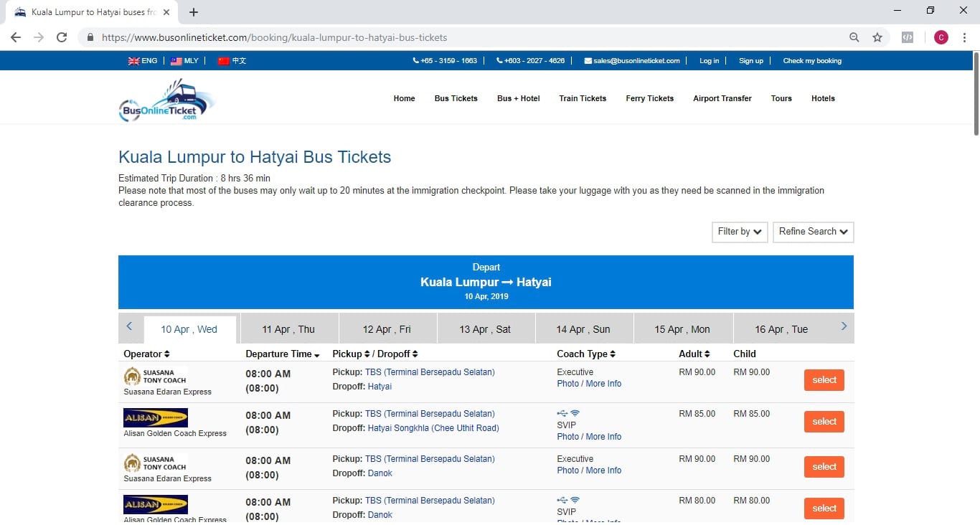The height and width of the screenshot is (525, 980).
Task: Expand the Filter by dropdown
Action: pyautogui.click(x=740, y=232)
